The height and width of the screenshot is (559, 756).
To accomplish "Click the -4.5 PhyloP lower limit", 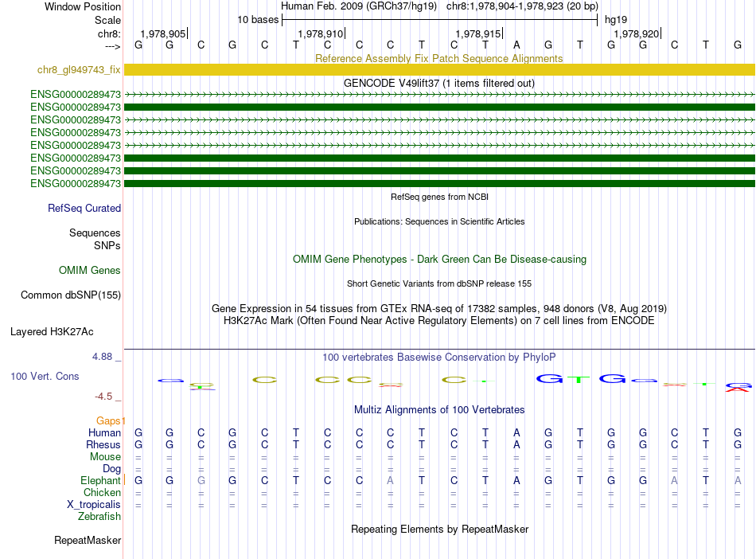I will (x=103, y=397).
